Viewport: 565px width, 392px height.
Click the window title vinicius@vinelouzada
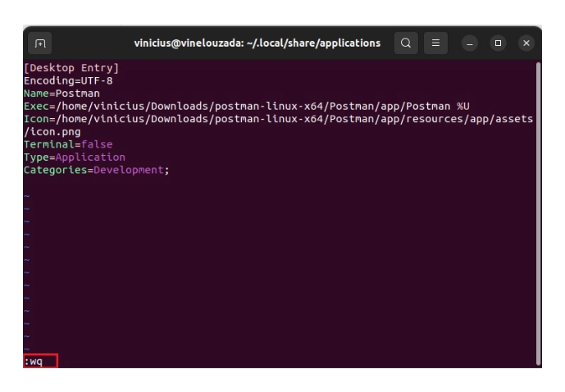(257, 43)
